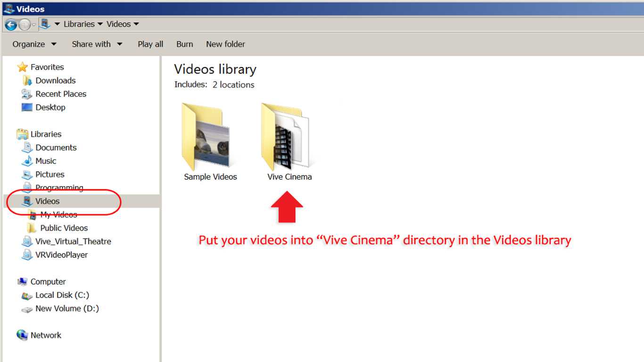Screen dimensions: 644x362
Task: Click the Videos library icon in sidebar
Action: (27, 201)
